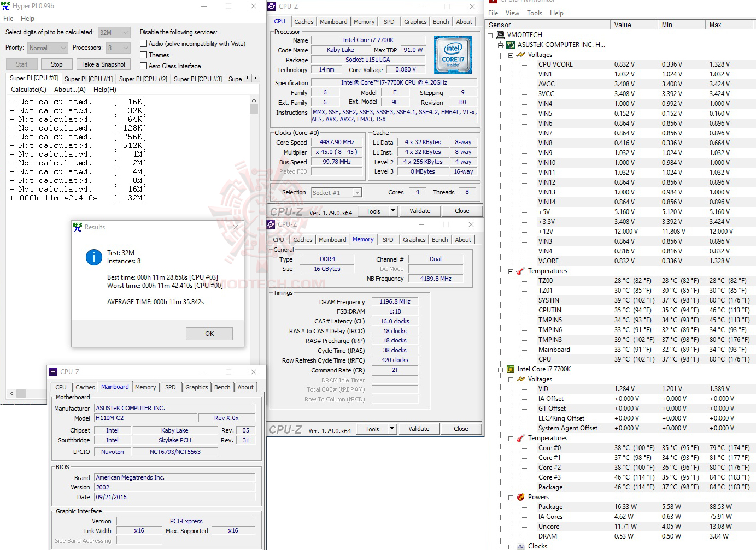Enable the Audio service disabling checkbox

point(143,43)
